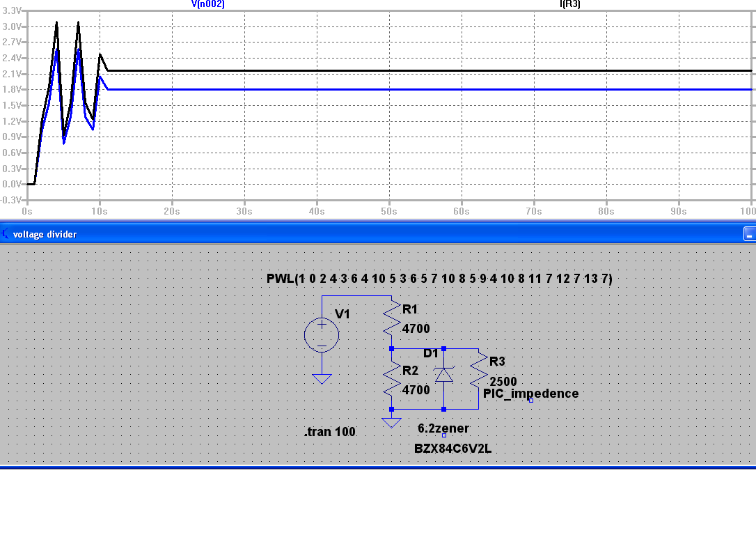Viewport: 756px width, 535px height.
Task: Click the R3 component label
Action: coord(497,362)
